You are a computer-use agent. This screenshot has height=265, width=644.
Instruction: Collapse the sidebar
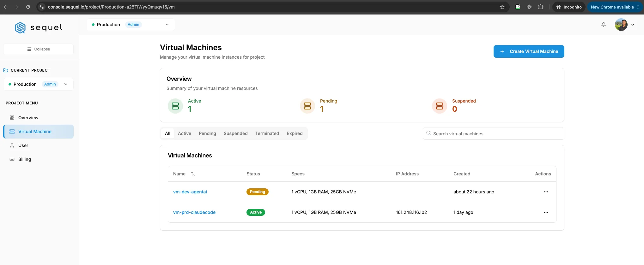click(x=38, y=49)
